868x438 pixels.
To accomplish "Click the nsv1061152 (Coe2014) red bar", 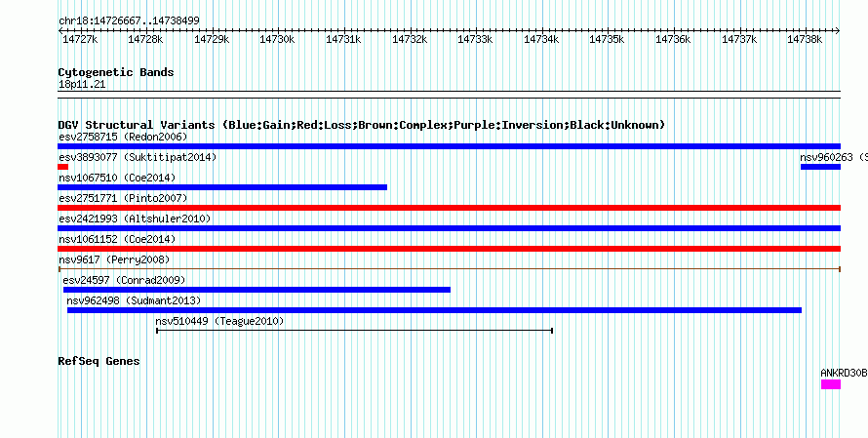I will [449, 249].
